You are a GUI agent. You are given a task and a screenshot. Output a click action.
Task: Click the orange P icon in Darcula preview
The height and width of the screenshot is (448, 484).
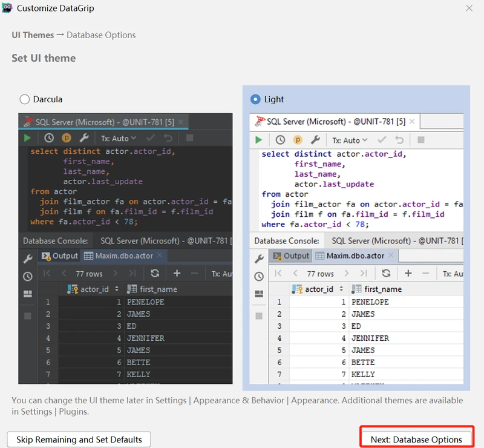click(67, 138)
